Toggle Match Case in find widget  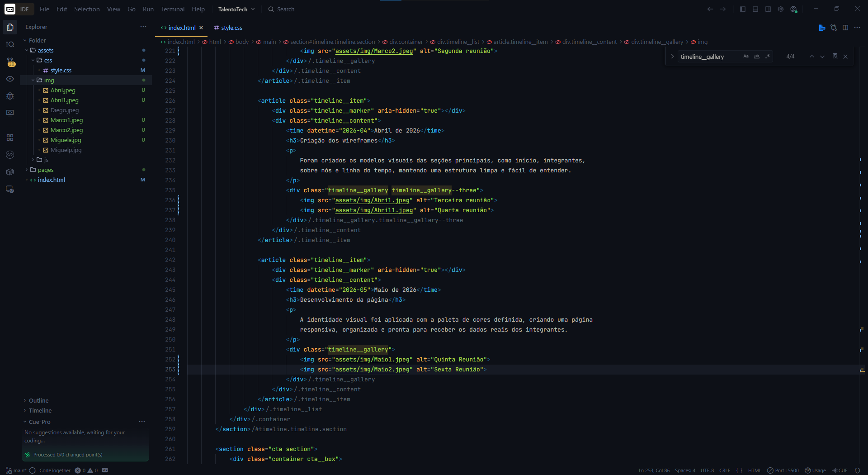click(746, 57)
